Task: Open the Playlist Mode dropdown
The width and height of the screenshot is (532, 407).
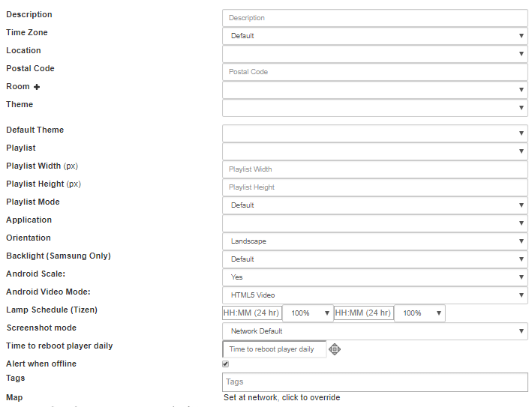Action: pyautogui.click(x=375, y=205)
